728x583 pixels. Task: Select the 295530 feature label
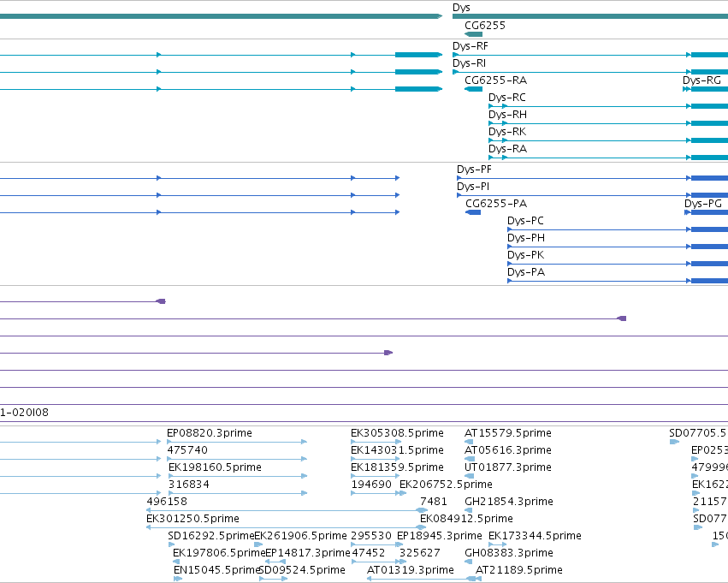pyautogui.click(x=371, y=536)
